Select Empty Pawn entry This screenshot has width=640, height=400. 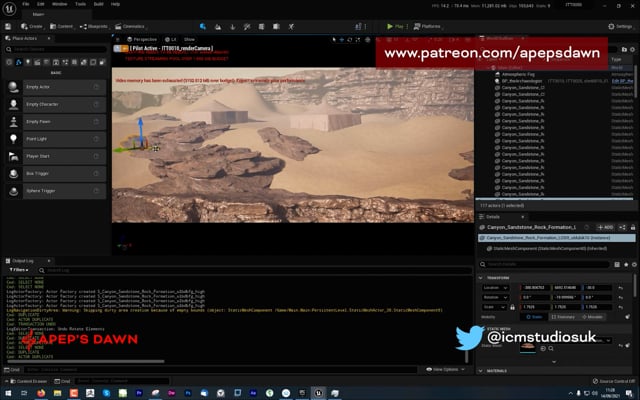(x=56, y=122)
